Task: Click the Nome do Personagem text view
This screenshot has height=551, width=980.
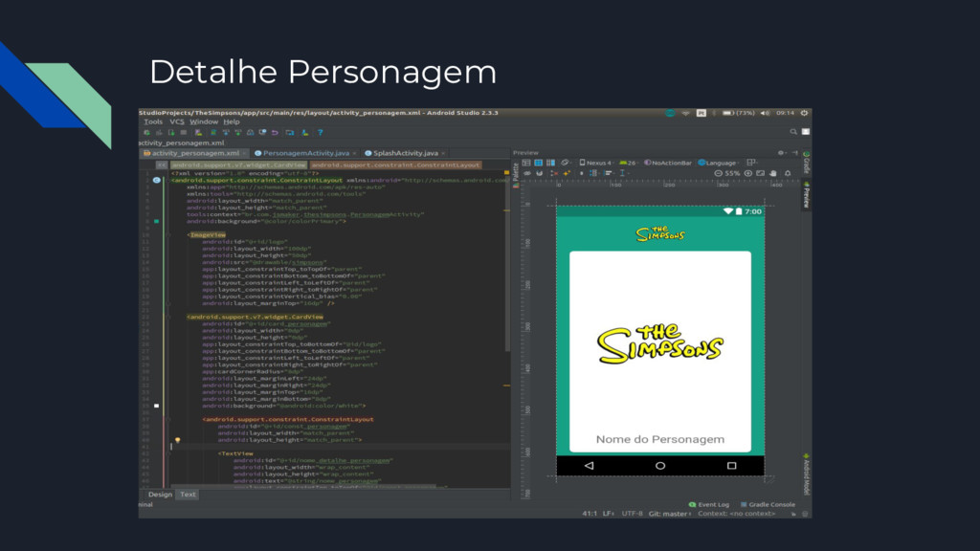Action: [x=660, y=439]
